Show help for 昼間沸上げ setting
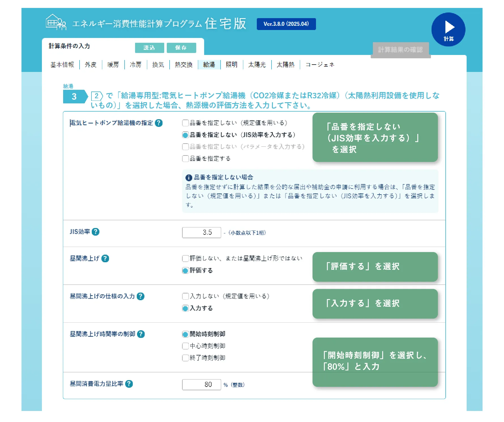This screenshot has width=504, height=422. tap(105, 258)
